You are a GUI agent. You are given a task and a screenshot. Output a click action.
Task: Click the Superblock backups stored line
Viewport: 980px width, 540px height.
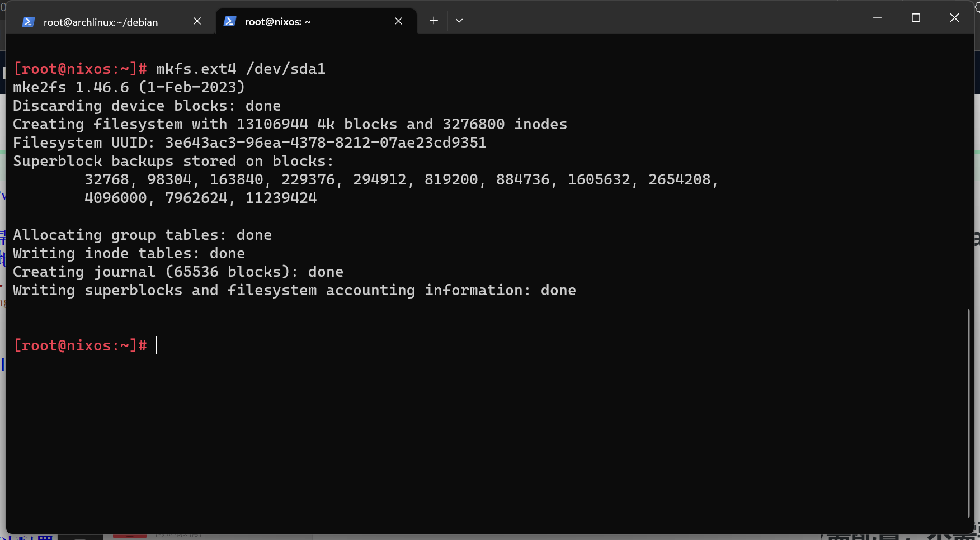pyautogui.click(x=173, y=161)
